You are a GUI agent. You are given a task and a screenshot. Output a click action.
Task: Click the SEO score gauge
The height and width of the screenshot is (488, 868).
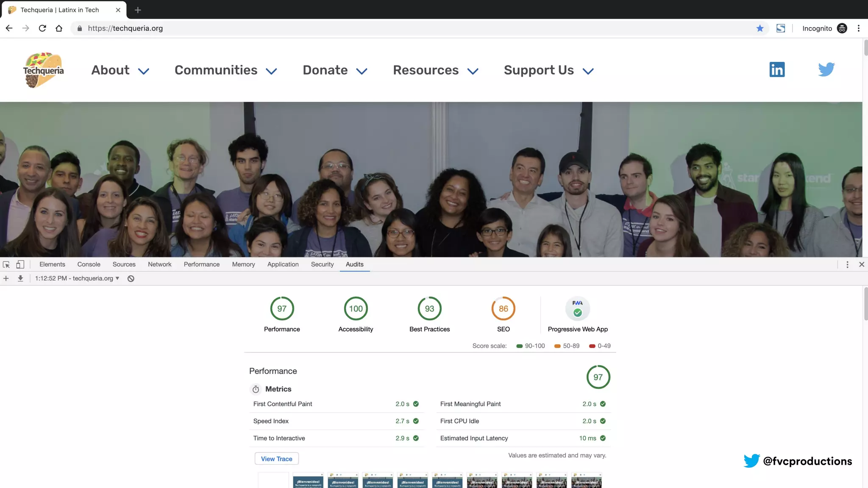click(503, 309)
